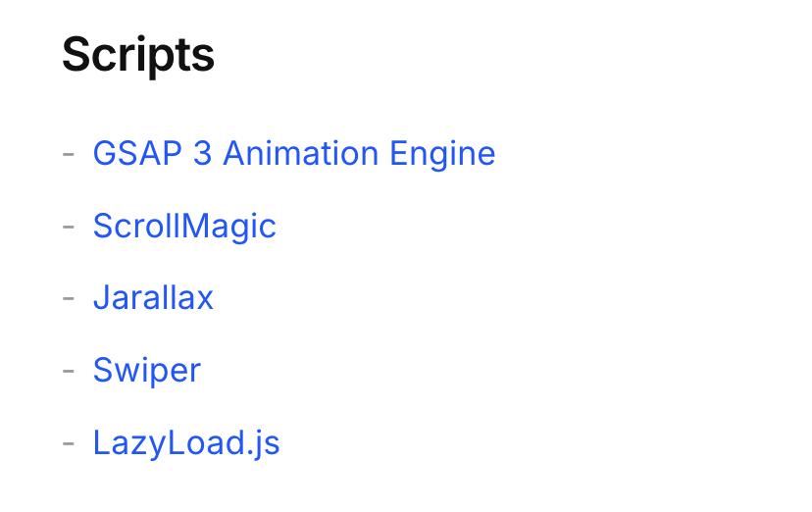Click the number 3 in GSAP link
The image size is (812, 512).
pos(202,154)
